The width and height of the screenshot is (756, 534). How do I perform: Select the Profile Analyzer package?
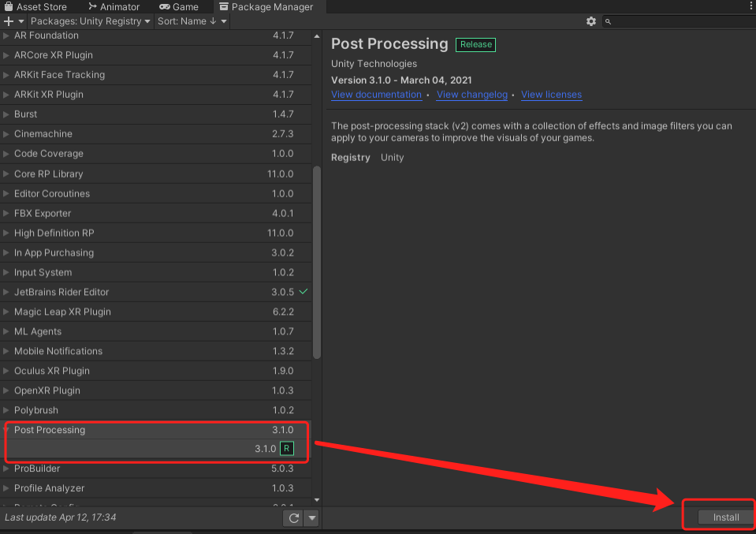tap(156, 488)
